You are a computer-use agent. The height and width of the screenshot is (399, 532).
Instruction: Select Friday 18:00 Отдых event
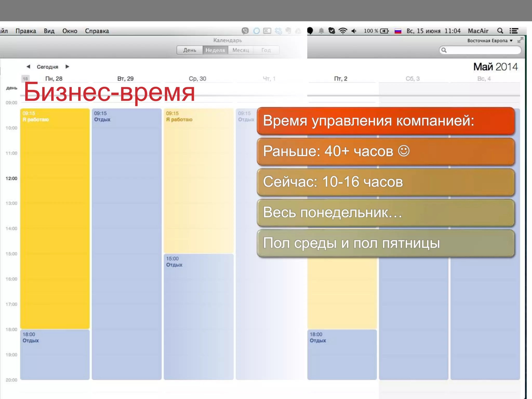[342, 355]
